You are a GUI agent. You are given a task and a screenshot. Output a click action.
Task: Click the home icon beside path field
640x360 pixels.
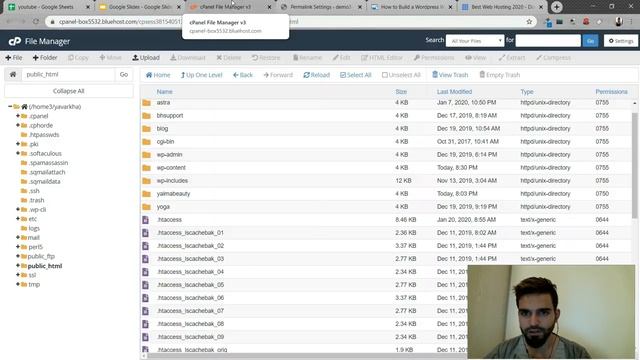[13, 74]
